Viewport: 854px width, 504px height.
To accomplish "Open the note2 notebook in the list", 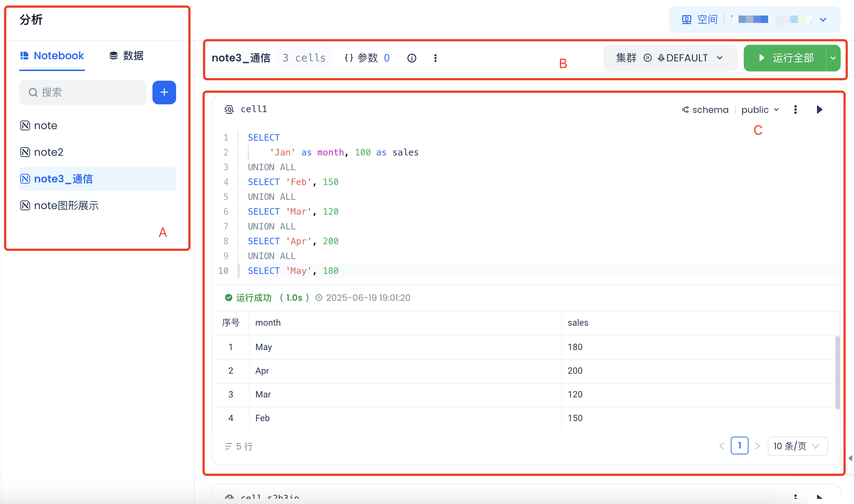I will 48,152.
